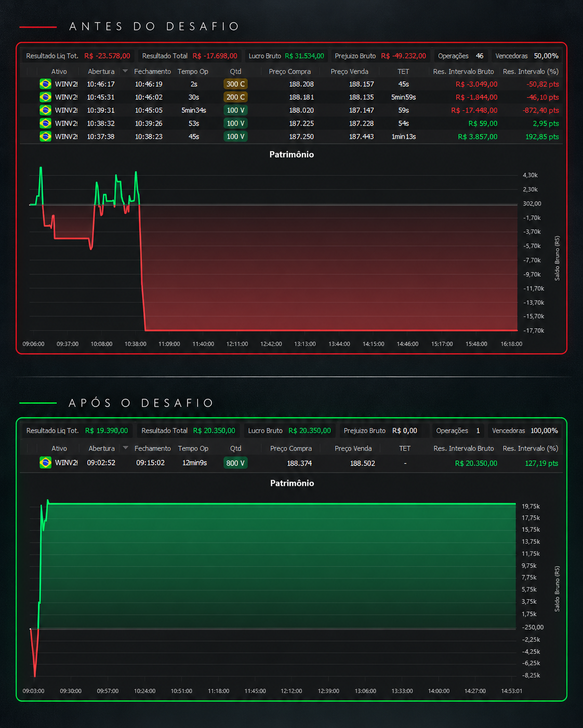Select the Resultado Liq Tot. value R$ -23.578,00

coord(107,56)
